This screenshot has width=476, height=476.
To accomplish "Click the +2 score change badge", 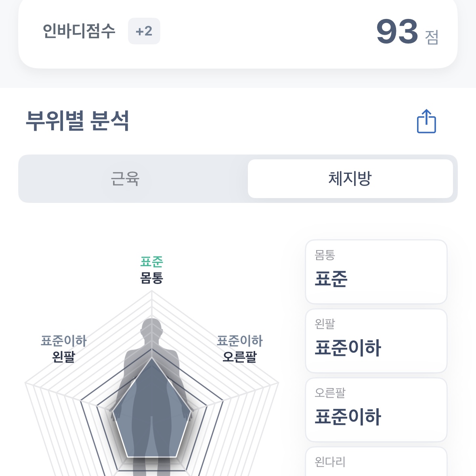I will [x=144, y=31].
